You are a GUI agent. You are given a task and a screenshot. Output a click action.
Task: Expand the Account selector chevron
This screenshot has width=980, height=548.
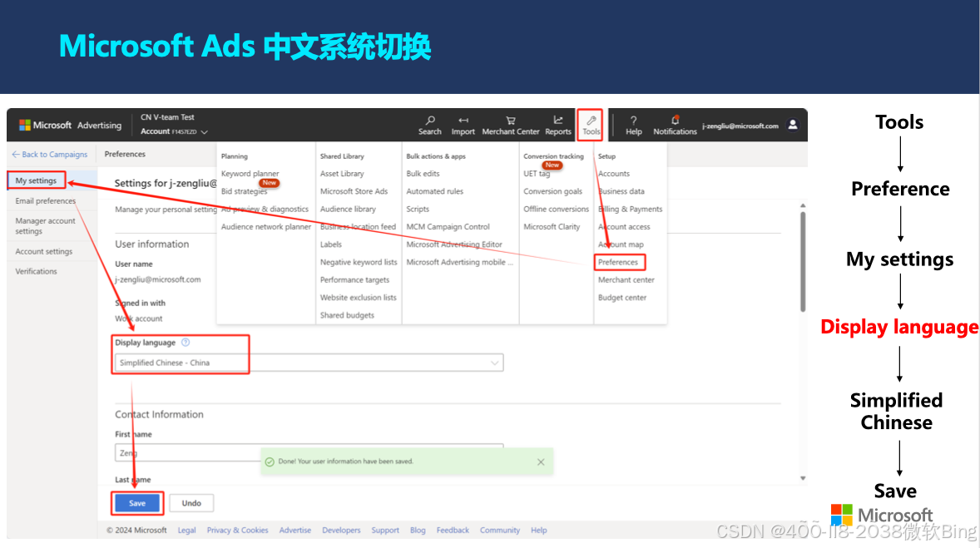pos(205,132)
